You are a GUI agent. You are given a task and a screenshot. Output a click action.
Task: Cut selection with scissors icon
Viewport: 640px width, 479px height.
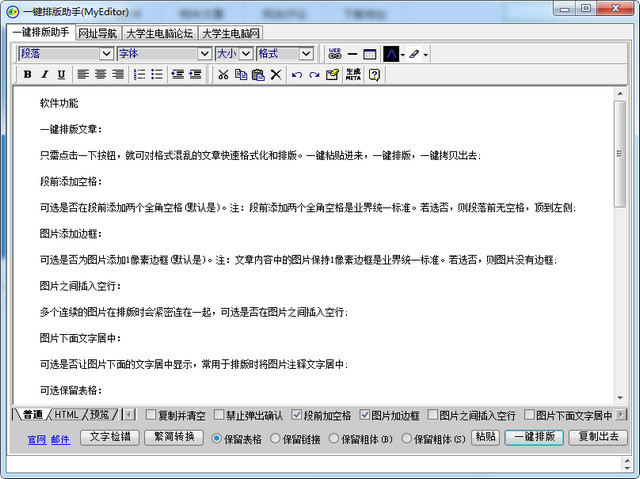[223, 75]
